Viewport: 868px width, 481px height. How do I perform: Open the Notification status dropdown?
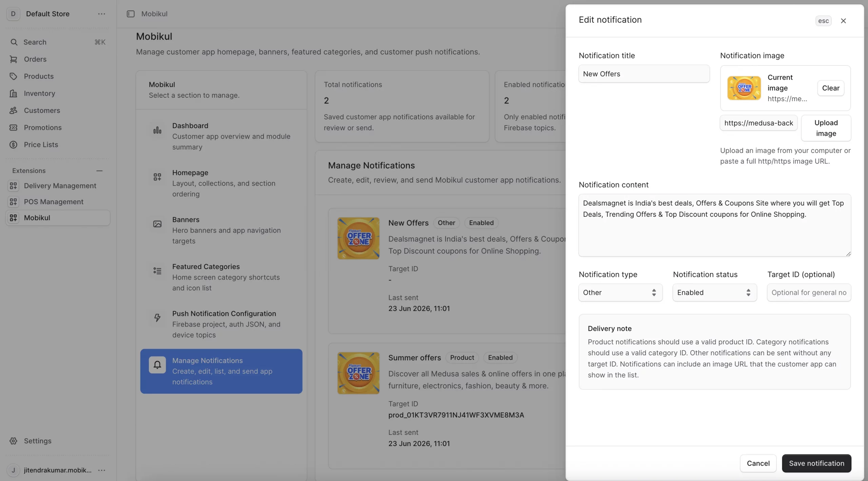click(714, 292)
